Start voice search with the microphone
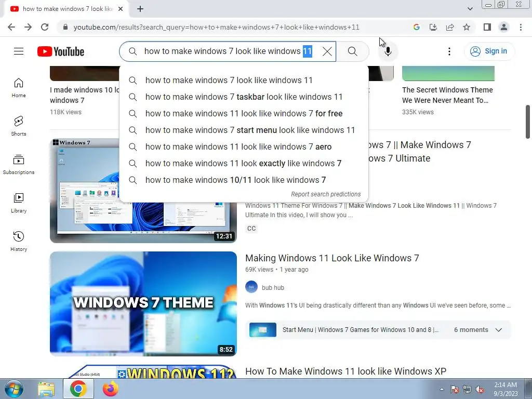The height and width of the screenshot is (399, 532). [388, 51]
